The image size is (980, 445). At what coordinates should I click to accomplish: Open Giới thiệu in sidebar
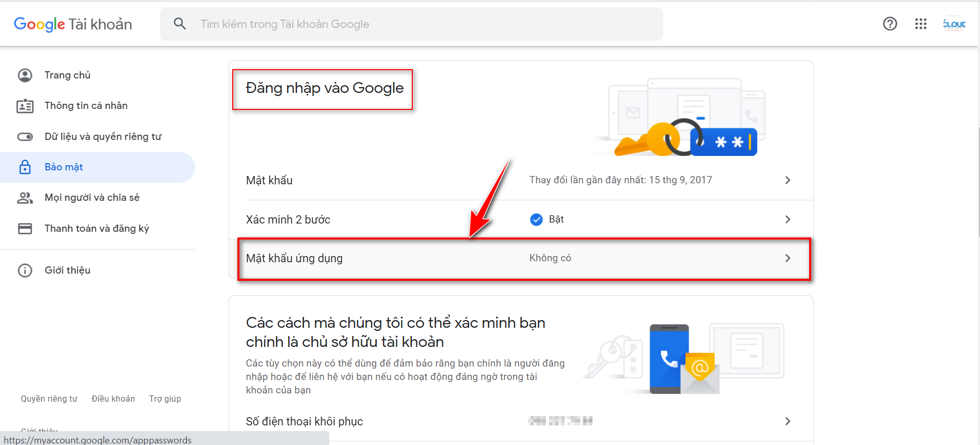click(98, 271)
